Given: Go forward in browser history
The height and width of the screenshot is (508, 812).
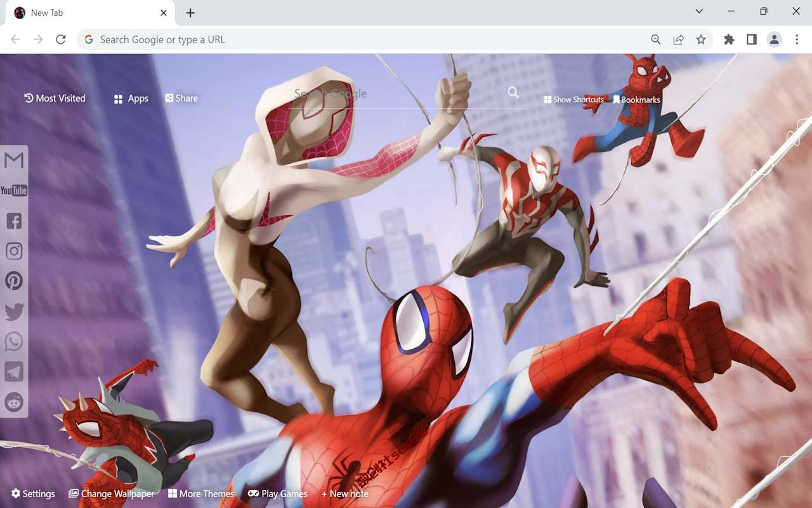Looking at the screenshot, I should tap(38, 39).
